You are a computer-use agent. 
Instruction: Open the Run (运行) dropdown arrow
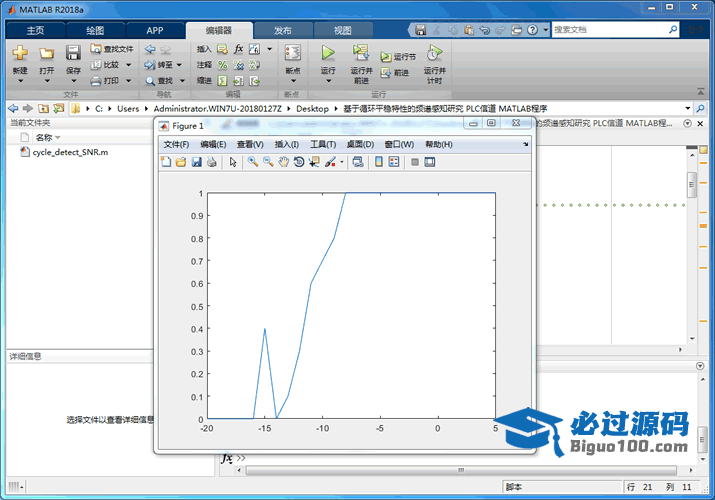[x=328, y=81]
